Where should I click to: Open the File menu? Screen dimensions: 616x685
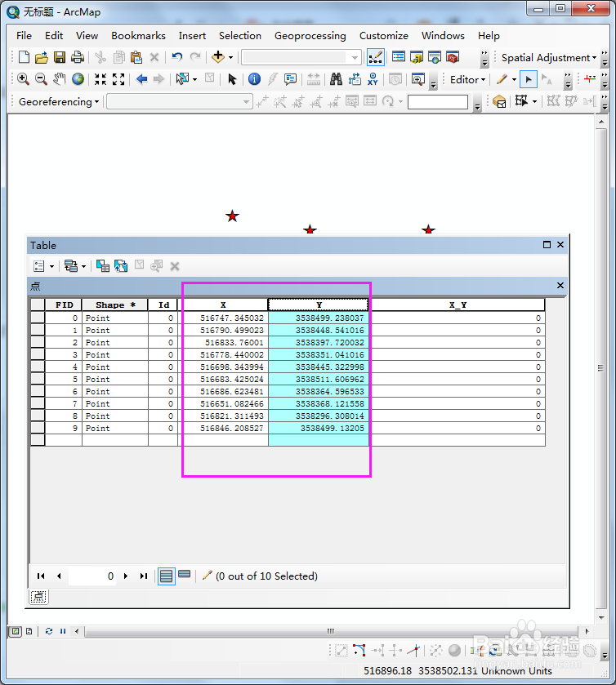coord(24,36)
